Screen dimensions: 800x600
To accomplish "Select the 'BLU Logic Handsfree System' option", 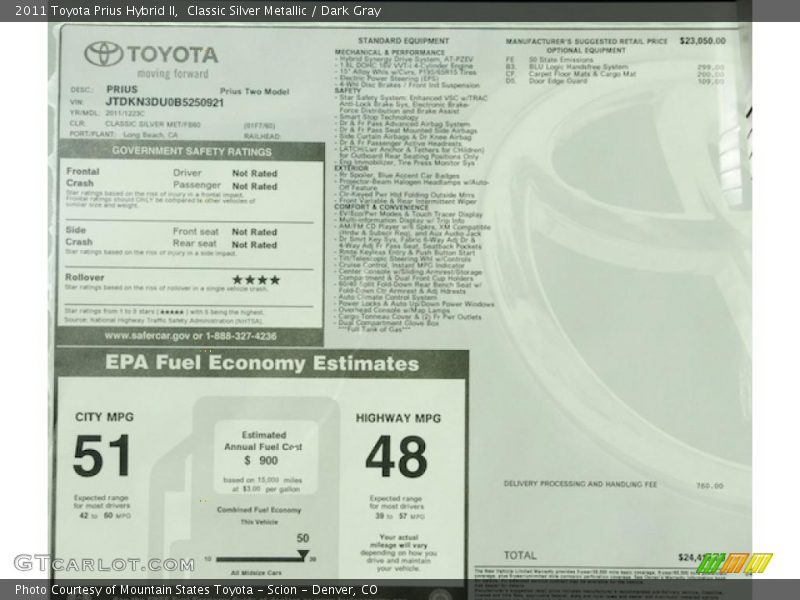I will pos(579,67).
